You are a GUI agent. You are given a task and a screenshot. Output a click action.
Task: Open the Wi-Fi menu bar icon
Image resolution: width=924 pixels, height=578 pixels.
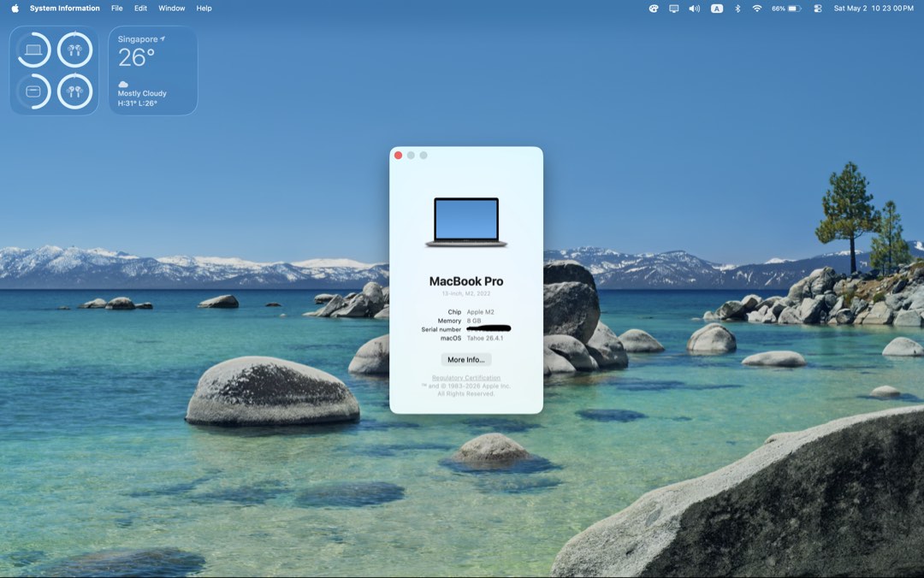(757, 9)
